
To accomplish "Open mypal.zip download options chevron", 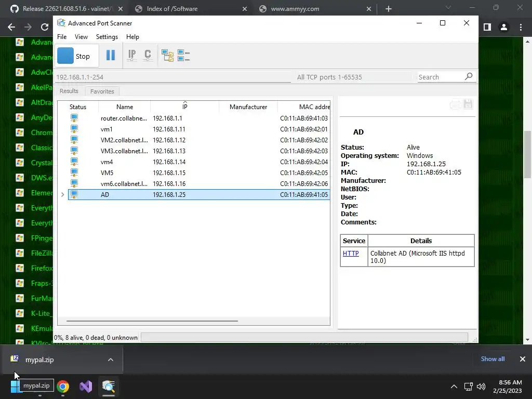I will (111, 360).
